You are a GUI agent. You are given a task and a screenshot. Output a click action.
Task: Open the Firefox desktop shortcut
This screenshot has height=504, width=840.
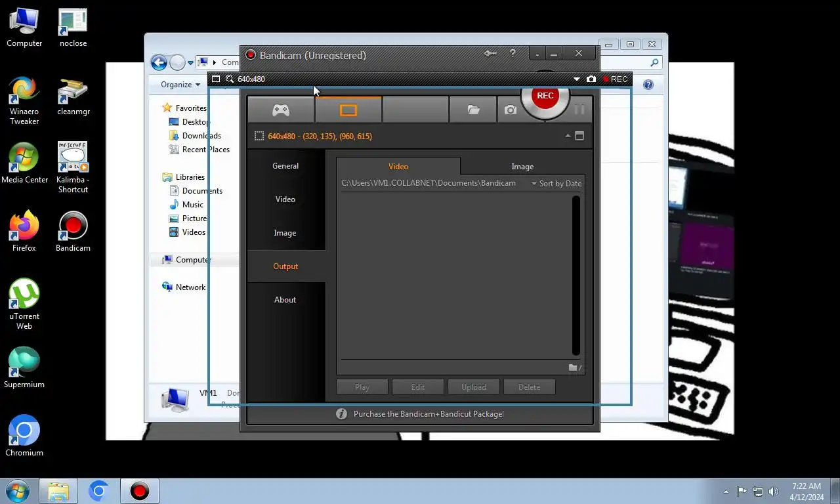(x=24, y=232)
